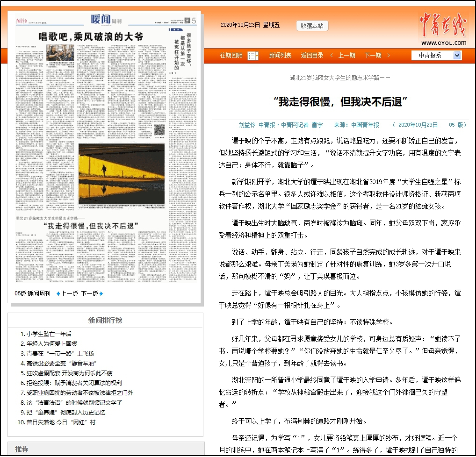Go to previous issue via 上一期
This screenshot has height=457, width=476.
(x=346, y=56)
